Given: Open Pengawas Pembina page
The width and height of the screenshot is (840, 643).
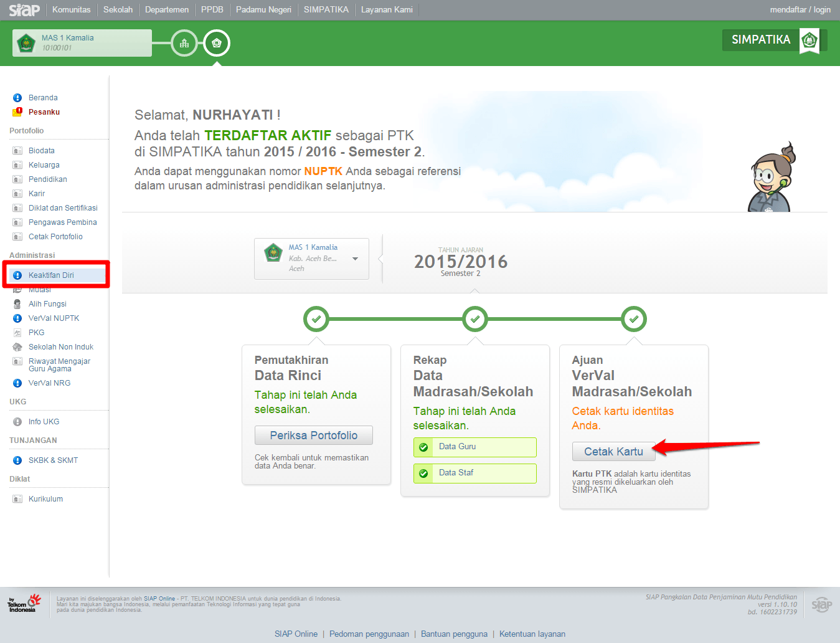Looking at the screenshot, I should click(x=63, y=222).
